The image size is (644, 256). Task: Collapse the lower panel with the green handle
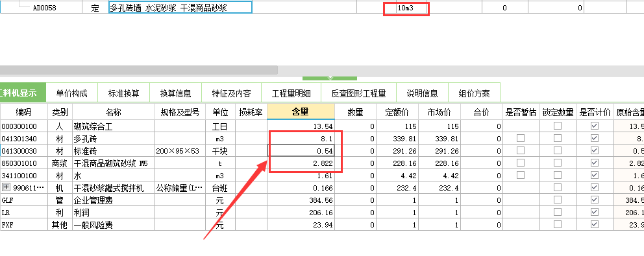330,78
